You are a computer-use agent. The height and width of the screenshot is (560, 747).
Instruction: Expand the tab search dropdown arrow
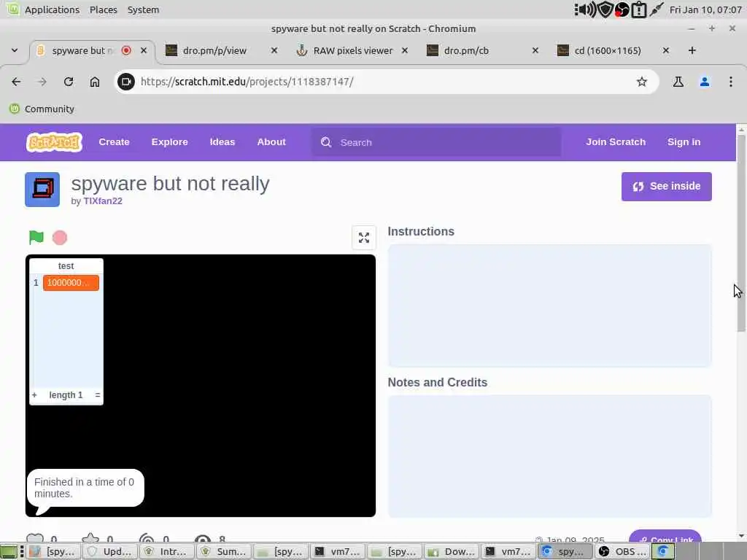click(15, 50)
